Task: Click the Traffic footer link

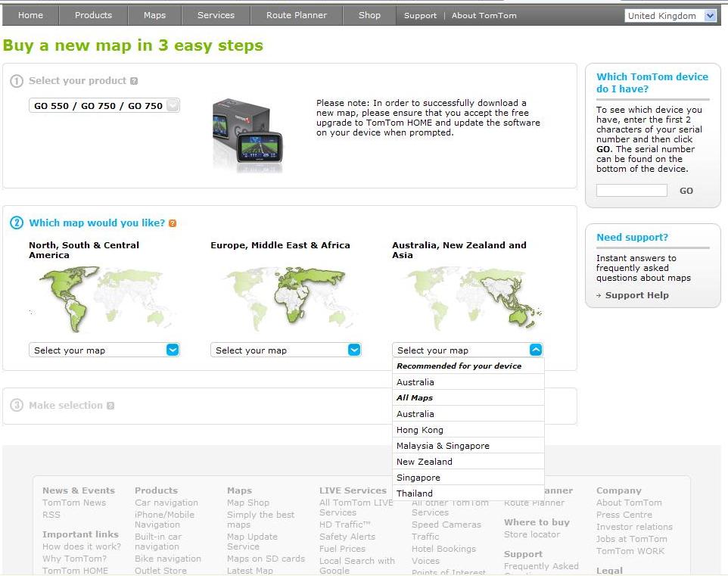Action: coord(425,537)
